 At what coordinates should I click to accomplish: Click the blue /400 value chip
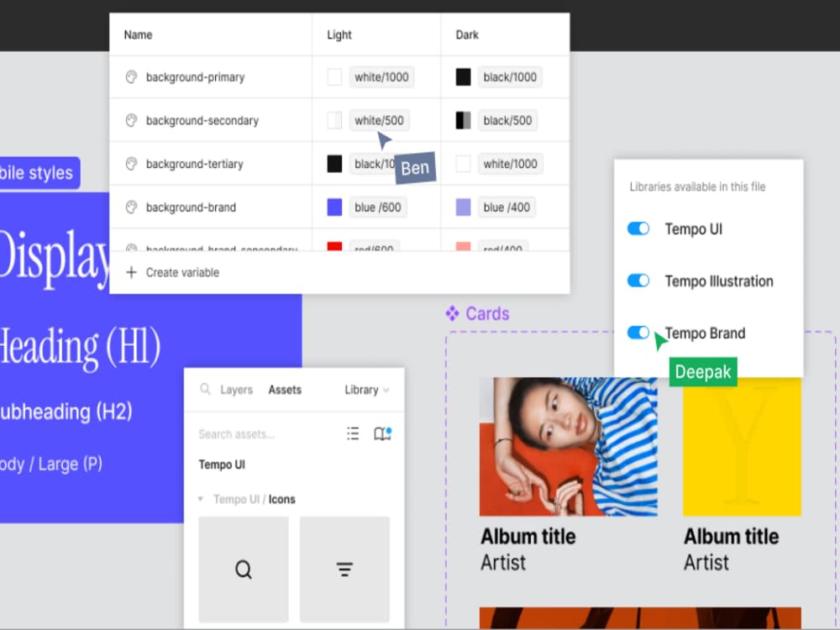tap(507, 207)
